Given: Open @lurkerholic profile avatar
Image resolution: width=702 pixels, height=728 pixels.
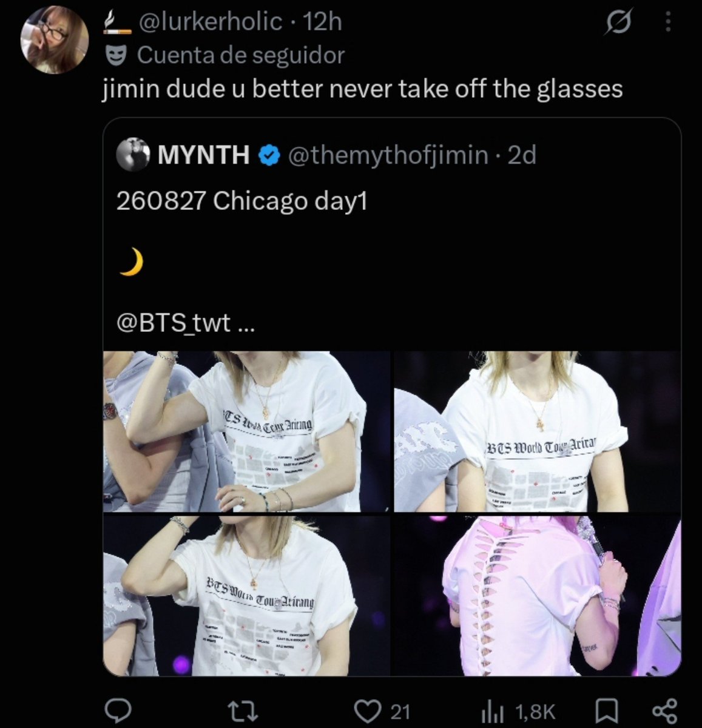Looking at the screenshot, I should (x=55, y=40).
